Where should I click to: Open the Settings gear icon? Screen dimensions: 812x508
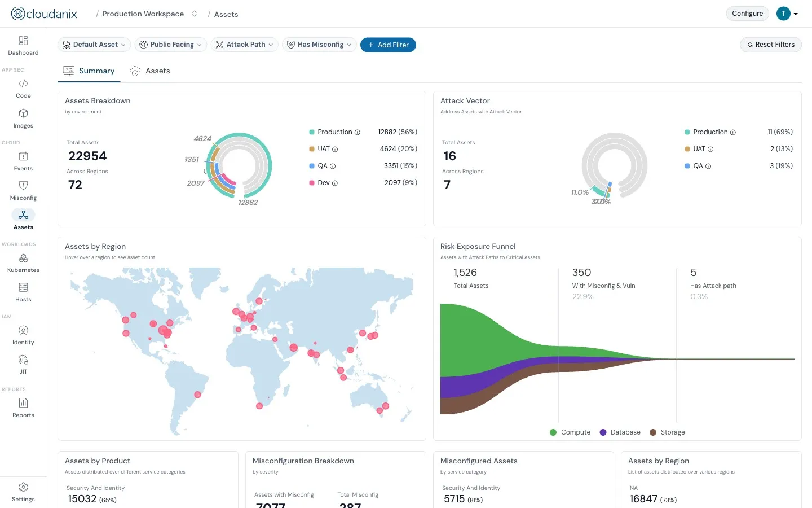23,487
